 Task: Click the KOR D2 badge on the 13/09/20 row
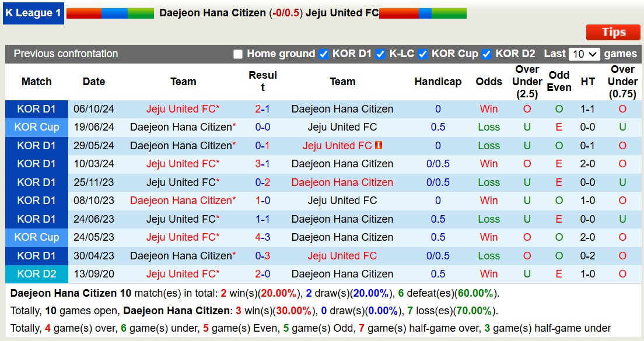click(36, 274)
